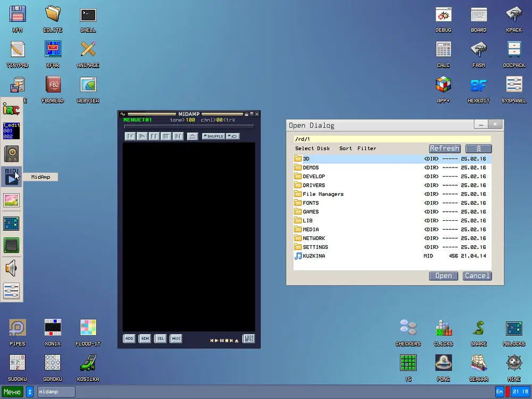
Task: Launch the HEXEDIT desktop icon
Action: pos(478,86)
